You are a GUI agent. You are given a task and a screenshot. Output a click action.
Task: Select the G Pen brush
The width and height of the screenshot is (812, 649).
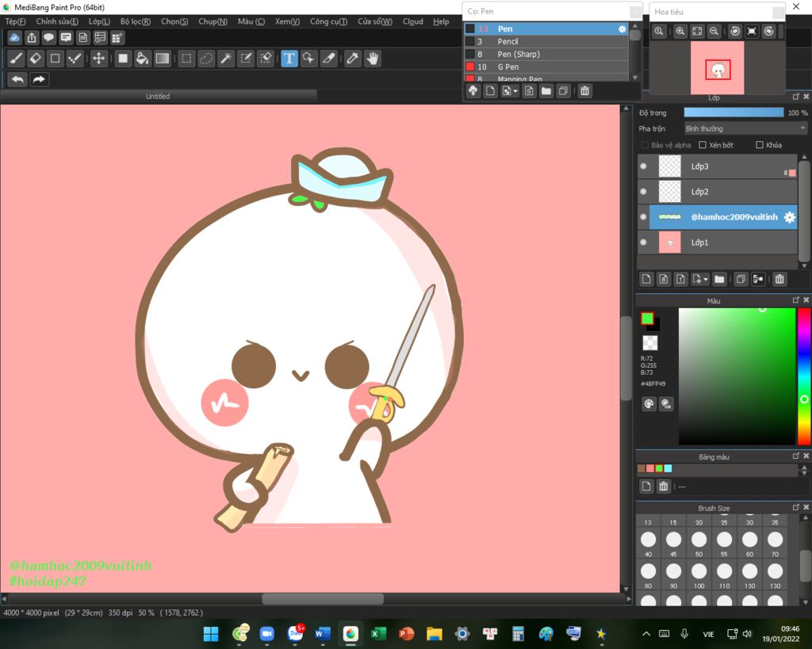tap(546, 67)
